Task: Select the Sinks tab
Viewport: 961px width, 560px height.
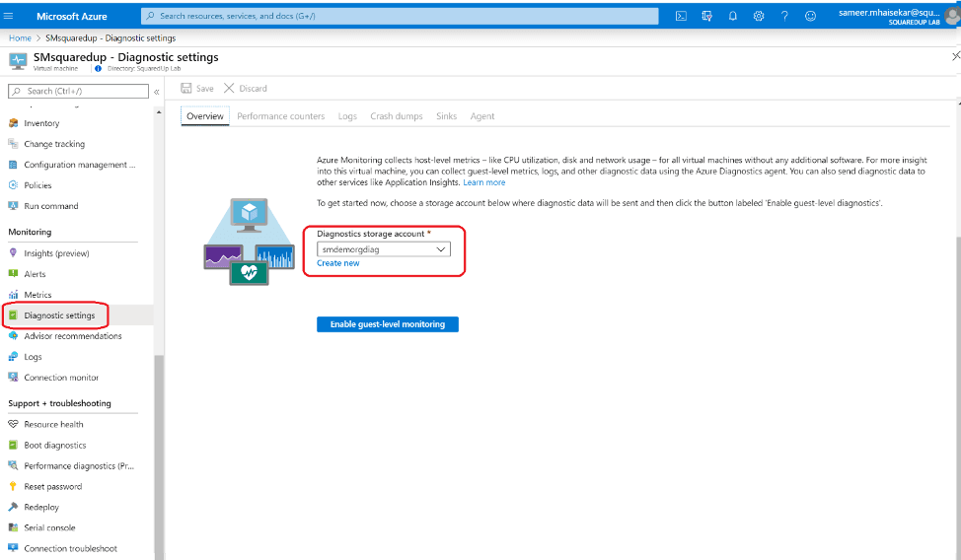Action: tap(446, 116)
